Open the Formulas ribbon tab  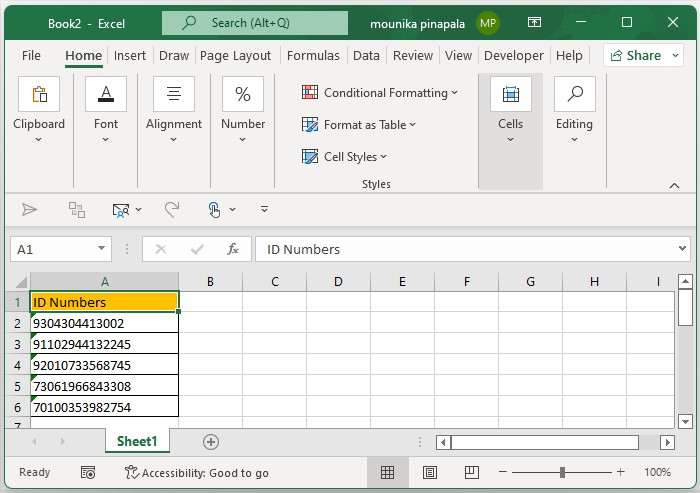313,56
